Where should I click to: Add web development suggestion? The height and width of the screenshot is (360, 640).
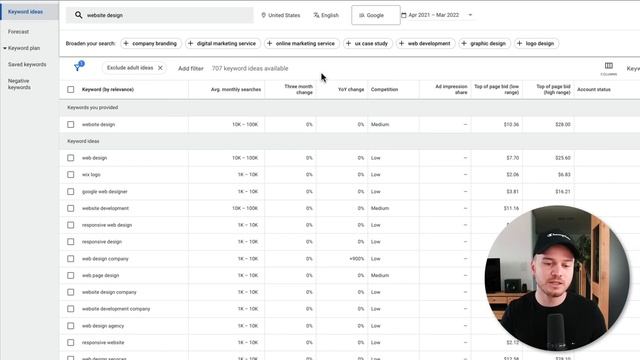[425, 43]
